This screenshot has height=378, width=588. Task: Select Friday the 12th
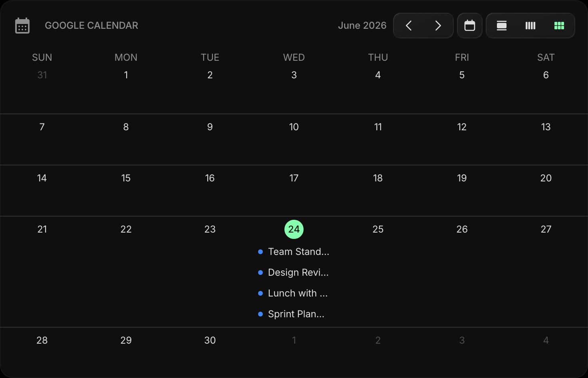pos(462,127)
